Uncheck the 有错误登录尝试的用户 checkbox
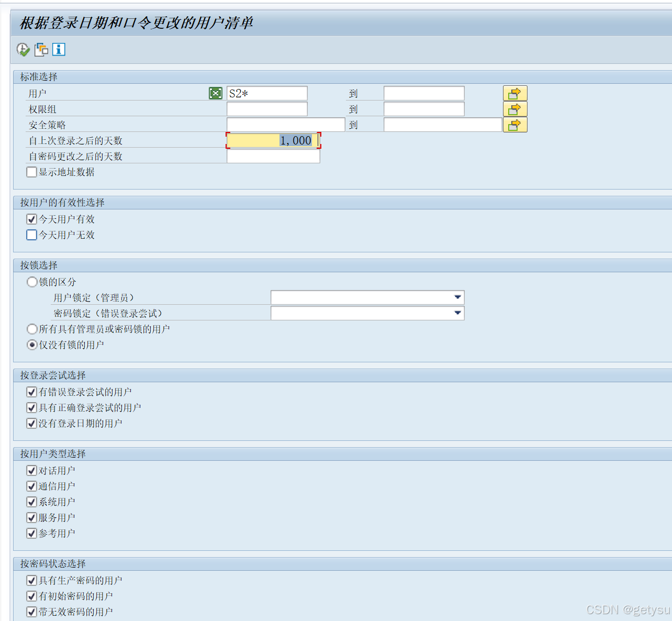Image resolution: width=672 pixels, height=621 pixels. coord(31,391)
